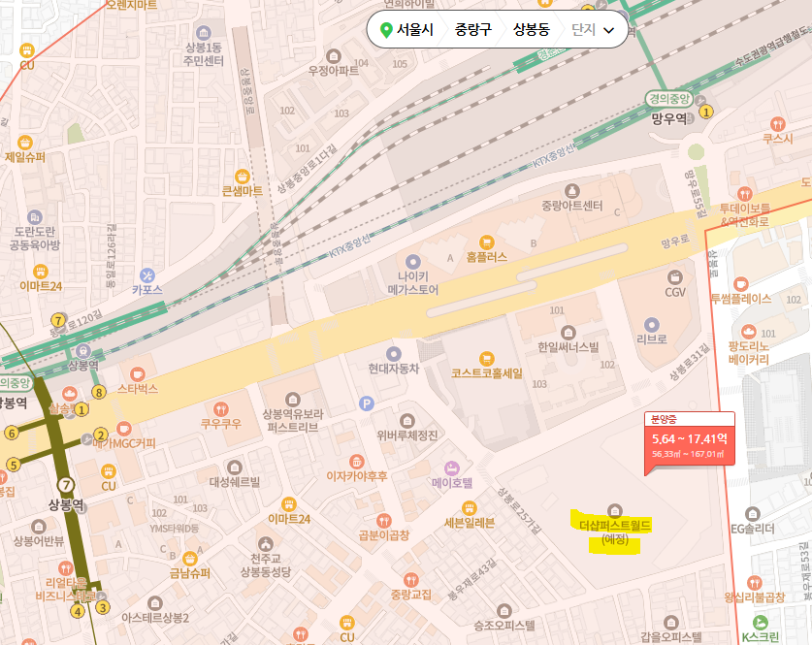This screenshot has height=645, width=812.
Task: Click exit 2 marker beside 메가MGC커피
Action: [x=101, y=435]
